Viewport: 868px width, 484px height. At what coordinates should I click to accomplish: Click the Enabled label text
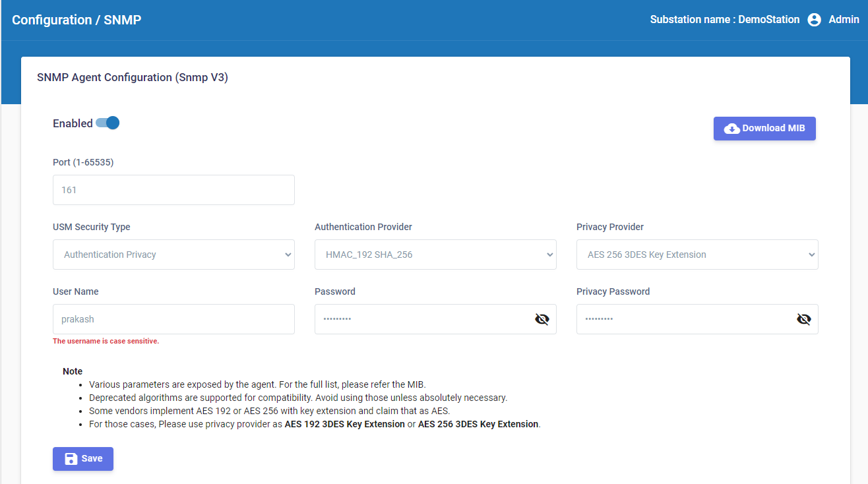pyautogui.click(x=73, y=123)
